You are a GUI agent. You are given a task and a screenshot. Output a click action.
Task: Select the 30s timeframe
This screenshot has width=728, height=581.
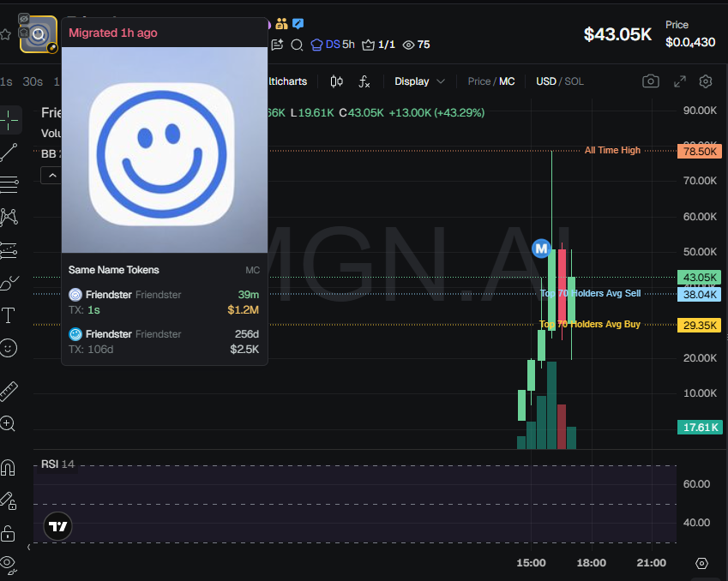(x=33, y=81)
